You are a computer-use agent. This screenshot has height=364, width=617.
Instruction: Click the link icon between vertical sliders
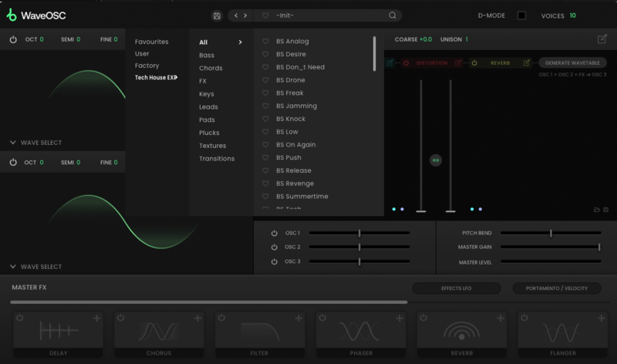pyautogui.click(x=435, y=160)
